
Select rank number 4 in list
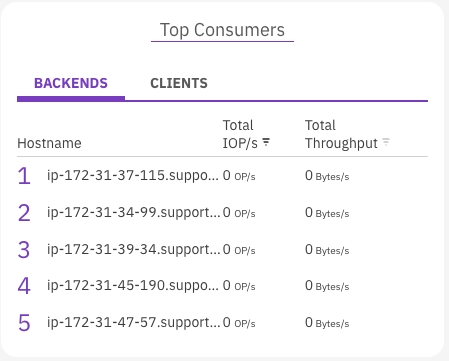pos(24,286)
